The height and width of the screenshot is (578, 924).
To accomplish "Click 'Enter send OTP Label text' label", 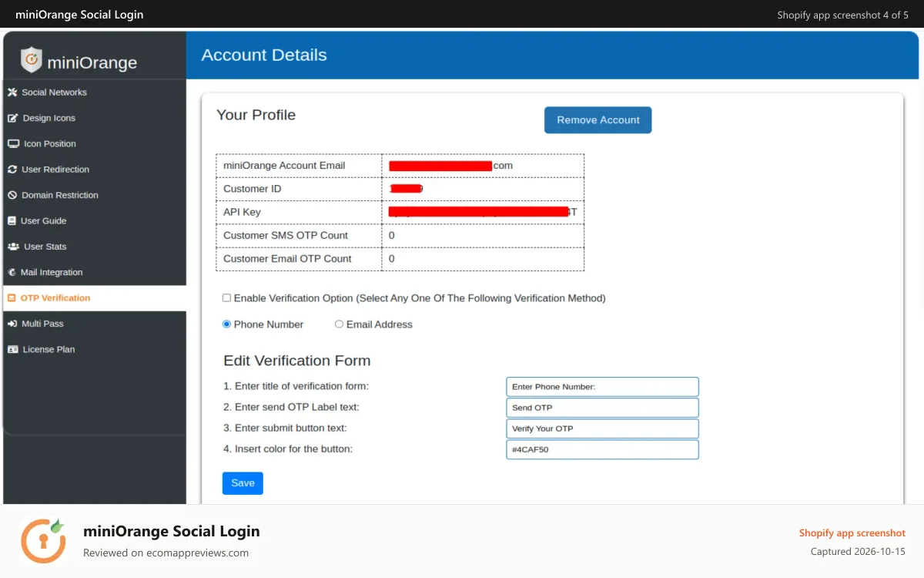I will pos(291,407).
